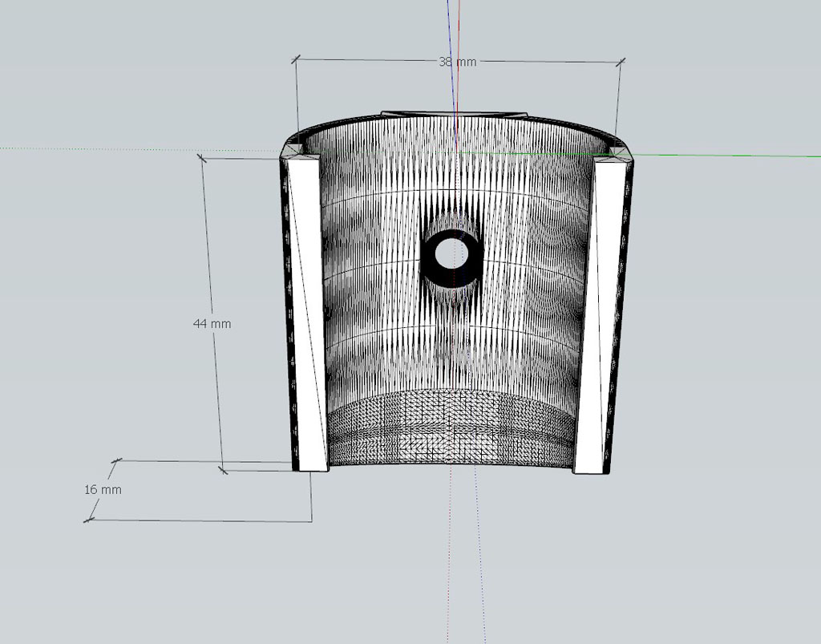
Task: Click the top end tick of the 44 mm dimension
Action: (202, 158)
